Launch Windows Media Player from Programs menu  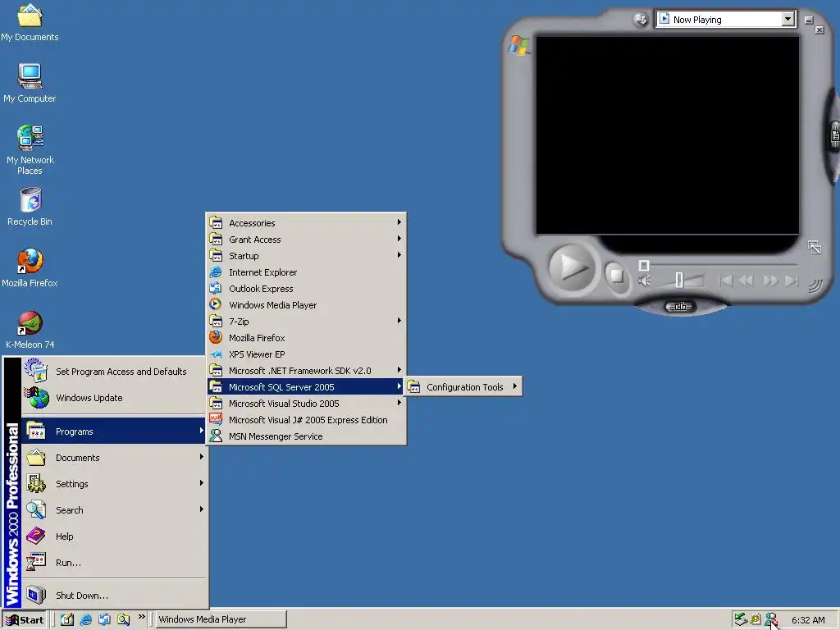click(x=306, y=305)
